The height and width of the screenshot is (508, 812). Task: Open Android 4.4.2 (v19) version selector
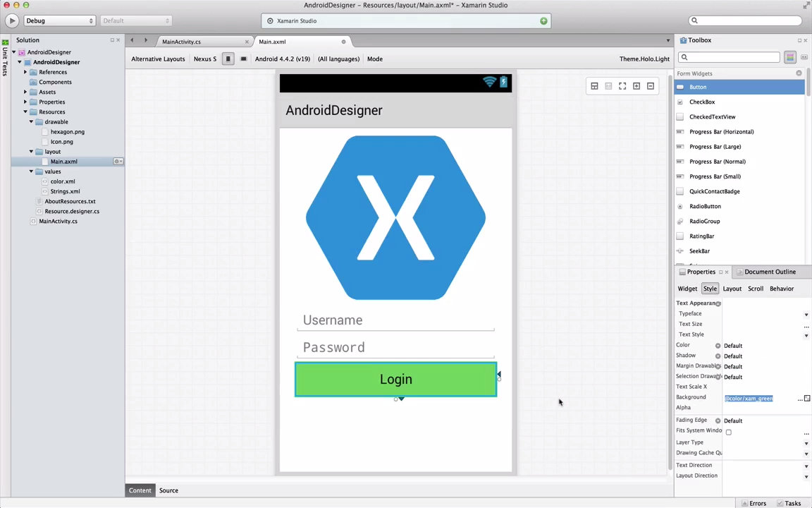[283, 59]
